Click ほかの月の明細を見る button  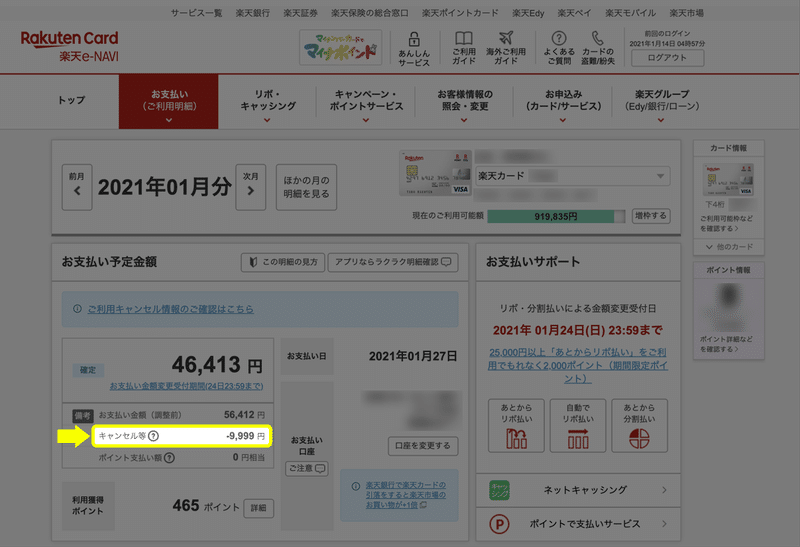pos(306,187)
